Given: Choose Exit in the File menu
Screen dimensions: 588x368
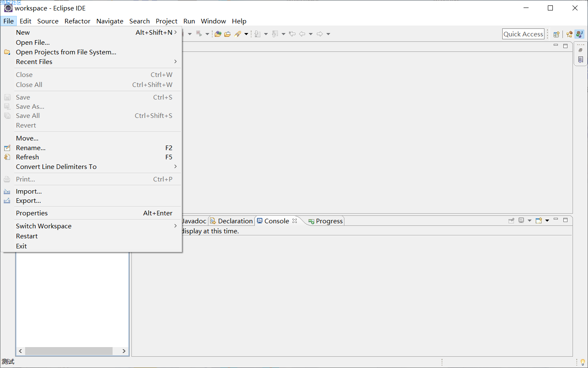Looking at the screenshot, I should coord(91,246).
